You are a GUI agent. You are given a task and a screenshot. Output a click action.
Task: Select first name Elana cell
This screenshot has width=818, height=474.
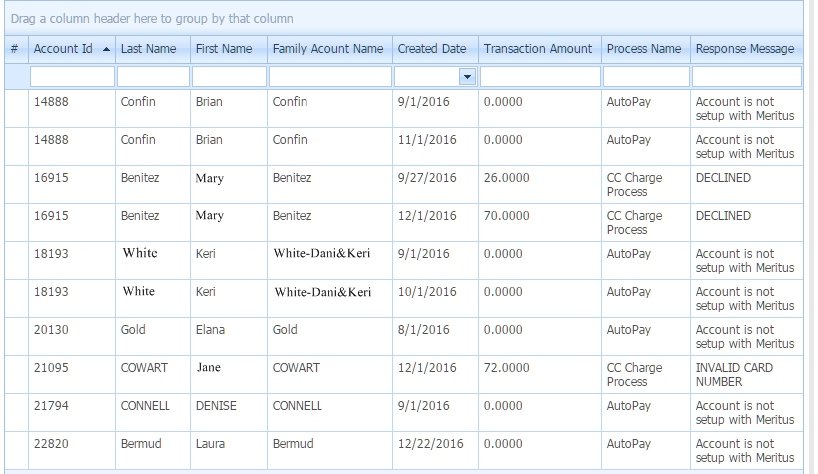click(229, 337)
